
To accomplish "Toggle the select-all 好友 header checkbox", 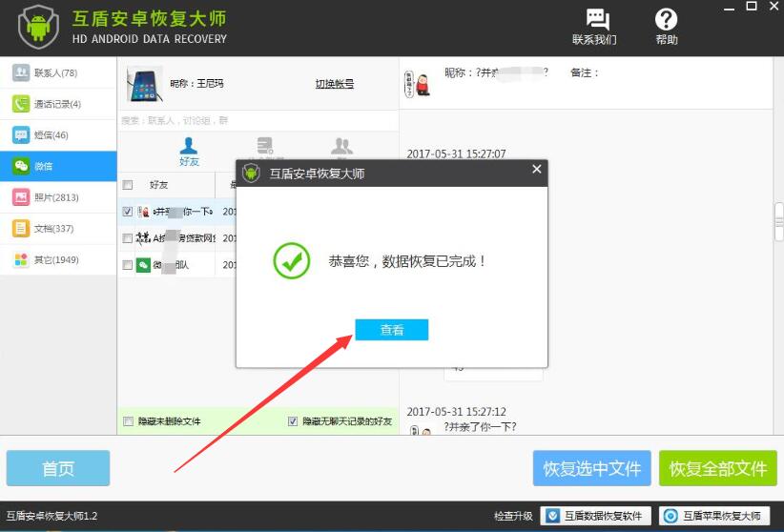I will 128,185.
